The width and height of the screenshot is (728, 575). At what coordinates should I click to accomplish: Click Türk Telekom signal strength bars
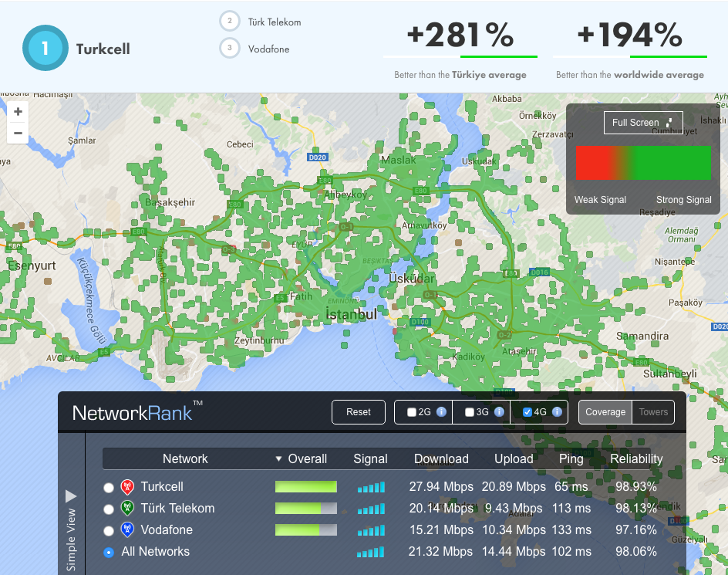tap(371, 509)
